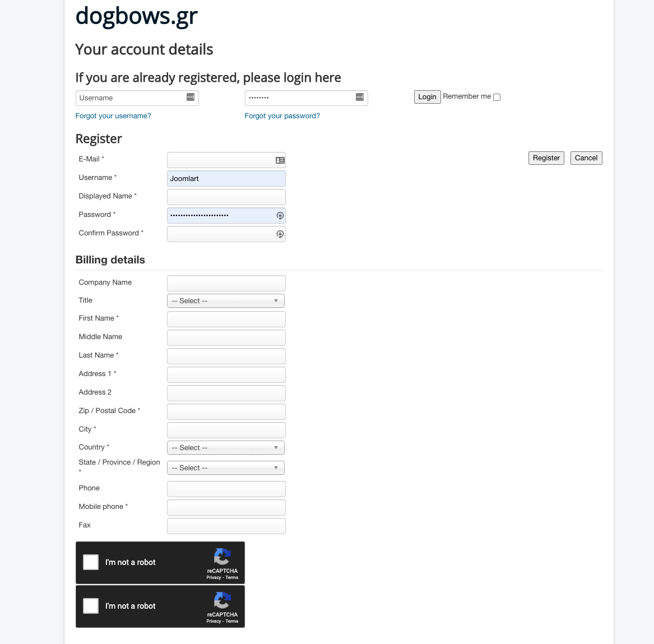Click the Your account details heading
The width and height of the screenshot is (654, 644).
144,49
